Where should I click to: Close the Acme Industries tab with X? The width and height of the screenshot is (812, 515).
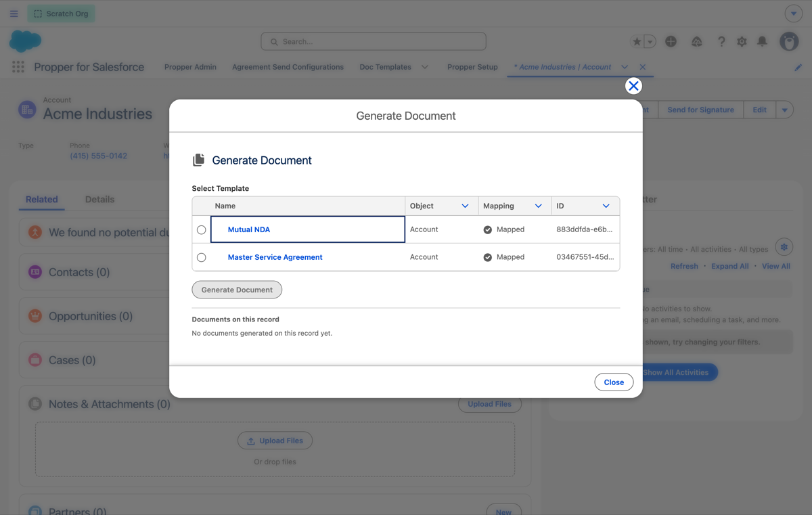pos(643,67)
